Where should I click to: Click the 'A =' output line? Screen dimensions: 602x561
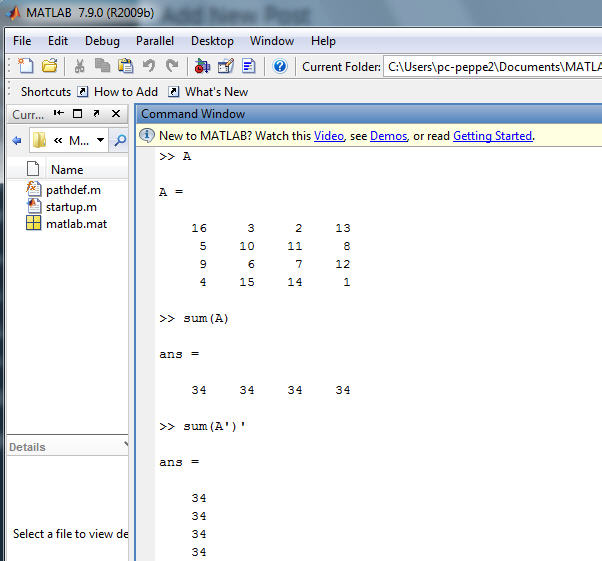[171, 192]
